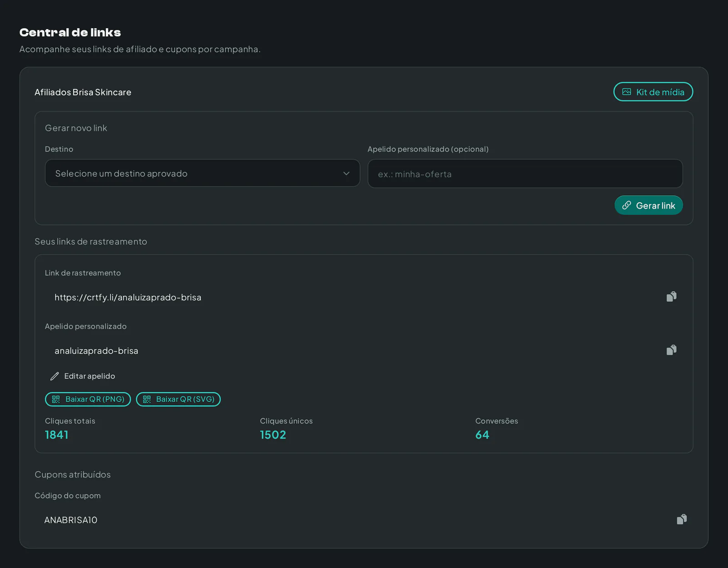Image resolution: width=728 pixels, height=568 pixels.
Task: Click the Afiliados Brisa Skincare title
Action: (83, 92)
